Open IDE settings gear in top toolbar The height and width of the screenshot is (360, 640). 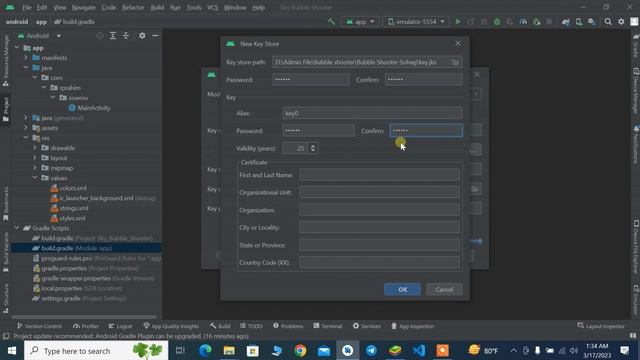[x=621, y=22]
